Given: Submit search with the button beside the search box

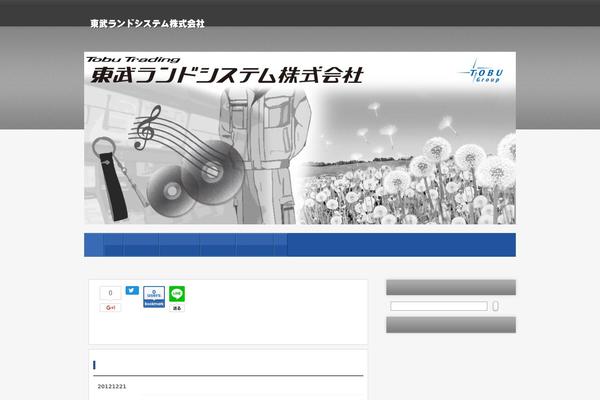Looking at the screenshot, I should click(x=495, y=306).
